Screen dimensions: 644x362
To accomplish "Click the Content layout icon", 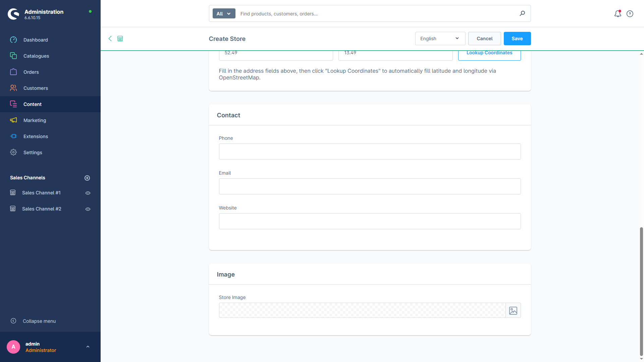I will tap(13, 104).
